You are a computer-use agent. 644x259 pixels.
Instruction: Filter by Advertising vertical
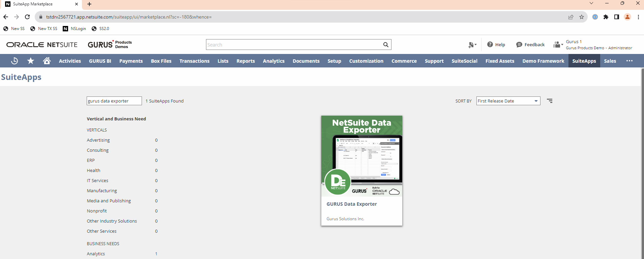click(x=98, y=140)
